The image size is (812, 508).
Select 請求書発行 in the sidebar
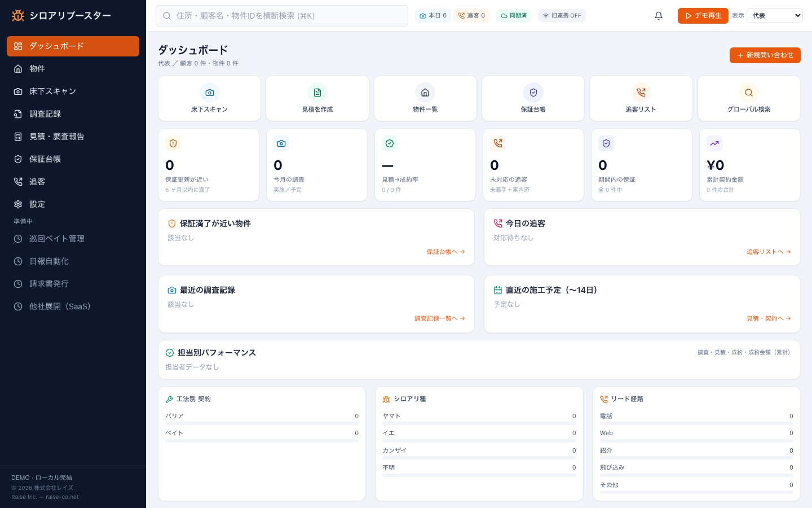point(73,284)
